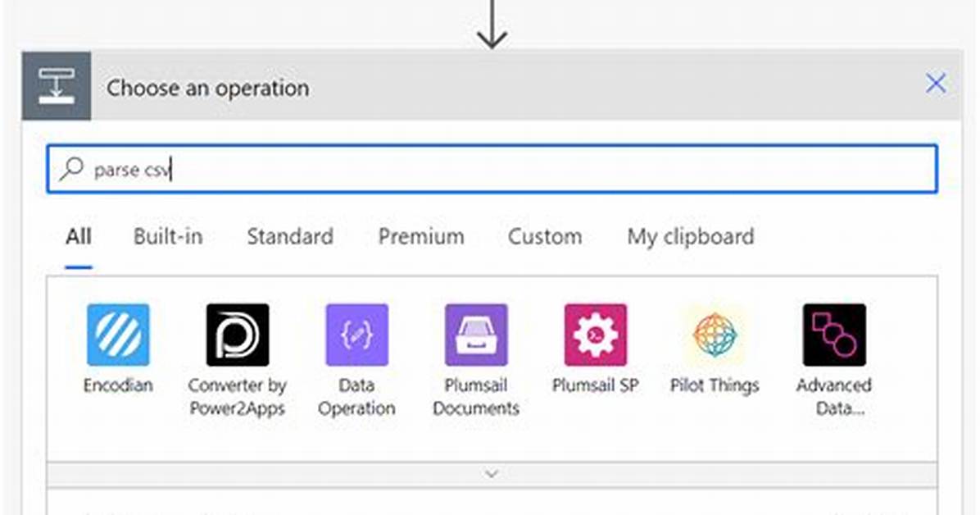Choose the Data Operation connector icon
The image size is (980, 515).
click(357, 335)
